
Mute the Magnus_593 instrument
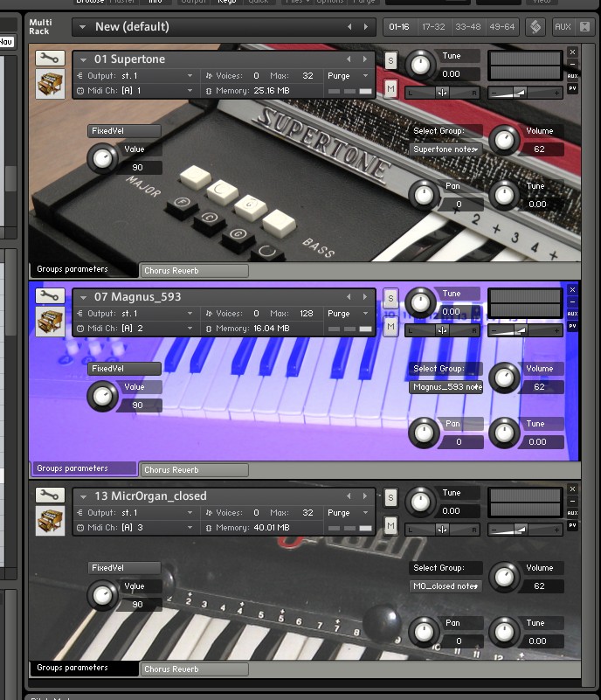pyautogui.click(x=390, y=326)
